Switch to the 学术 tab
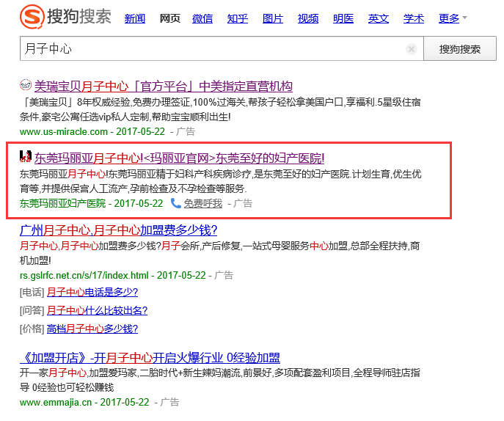This screenshot has height=421, width=504. click(x=414, y=18)
